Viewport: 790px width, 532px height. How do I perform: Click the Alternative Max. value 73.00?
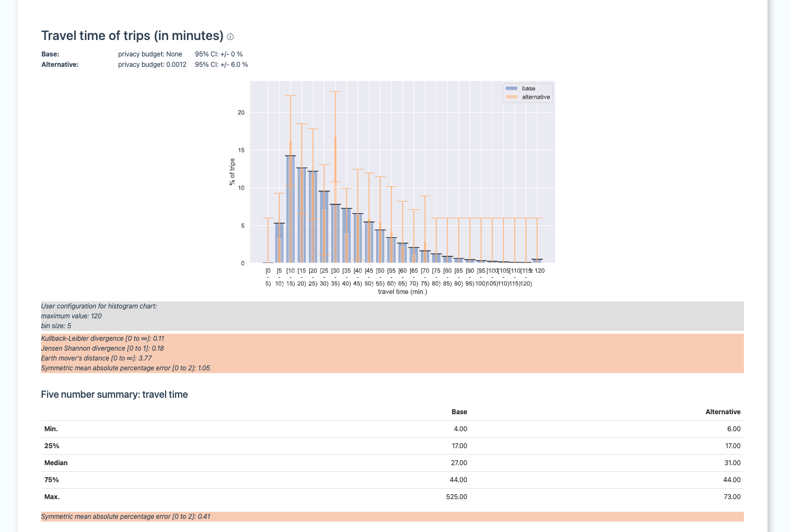coord(732,497)
